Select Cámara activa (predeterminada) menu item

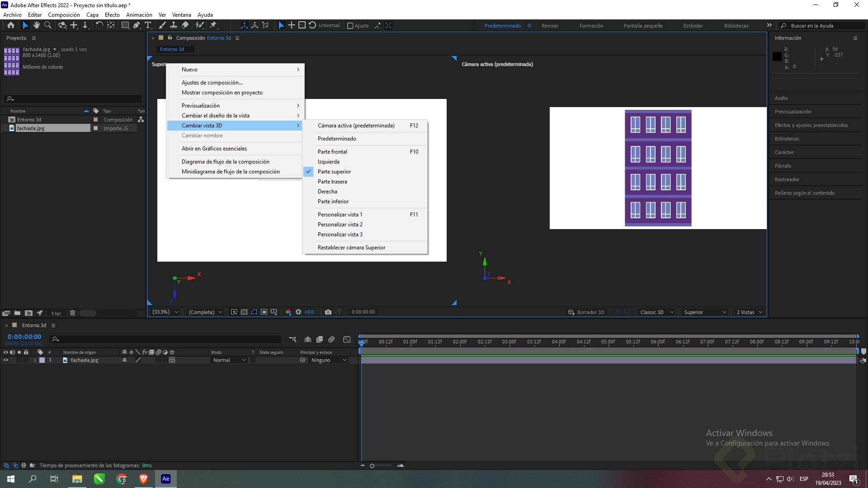(364, 126)
